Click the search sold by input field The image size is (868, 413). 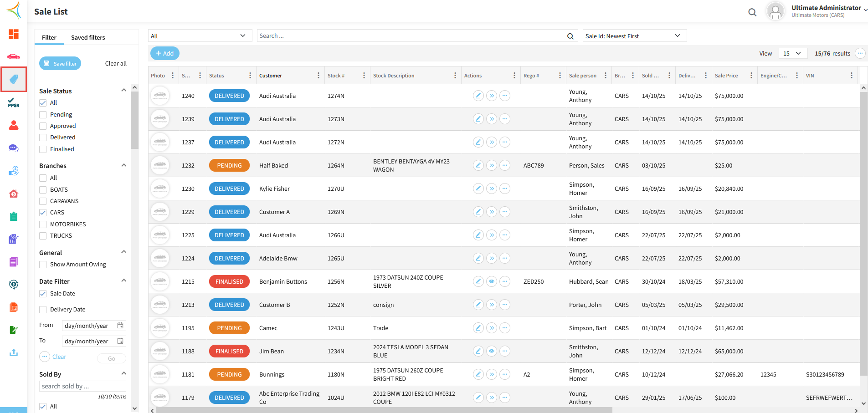pos(82,386)
